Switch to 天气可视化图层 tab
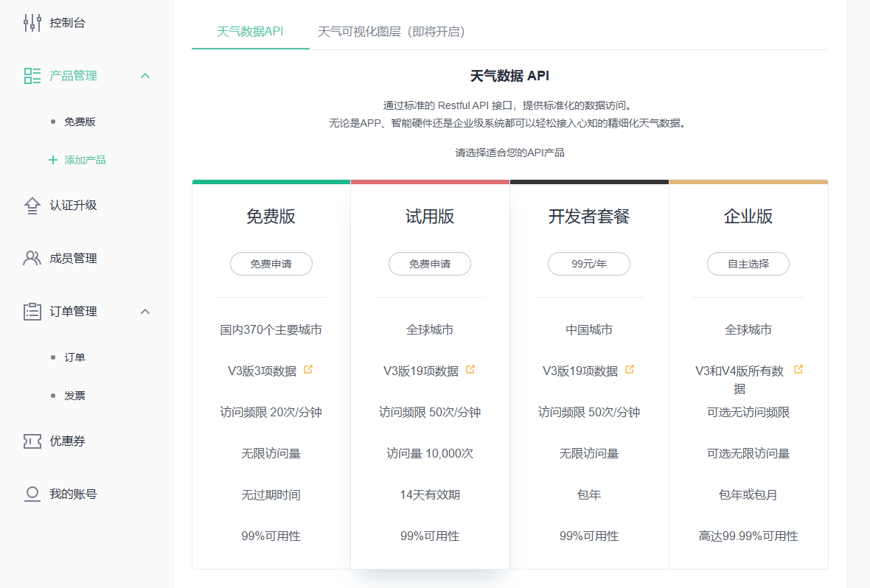The width and height of the screenshot is (870, 588). (x=391, y=32)
